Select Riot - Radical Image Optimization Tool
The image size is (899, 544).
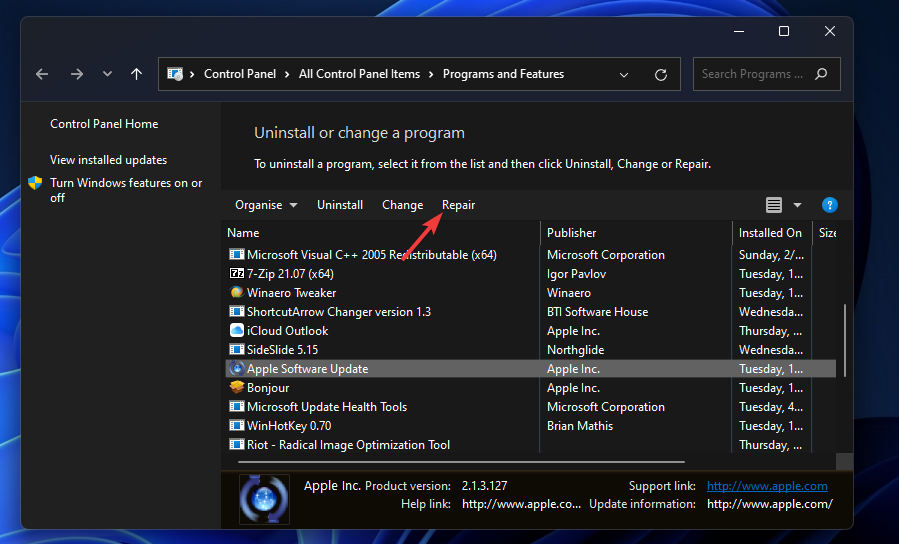pos(348,445)
